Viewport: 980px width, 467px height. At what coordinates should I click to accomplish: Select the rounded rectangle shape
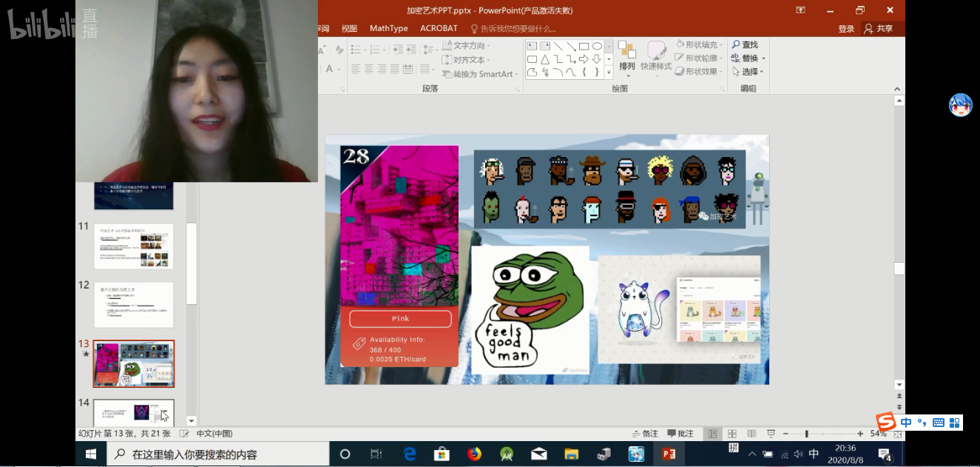point(532,59)
